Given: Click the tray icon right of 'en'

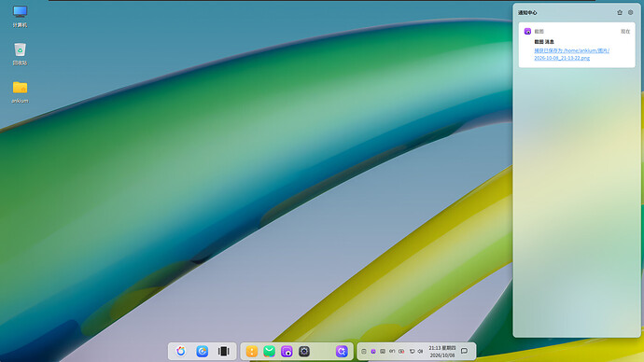Looking at the screenshot, I should 401,352.
